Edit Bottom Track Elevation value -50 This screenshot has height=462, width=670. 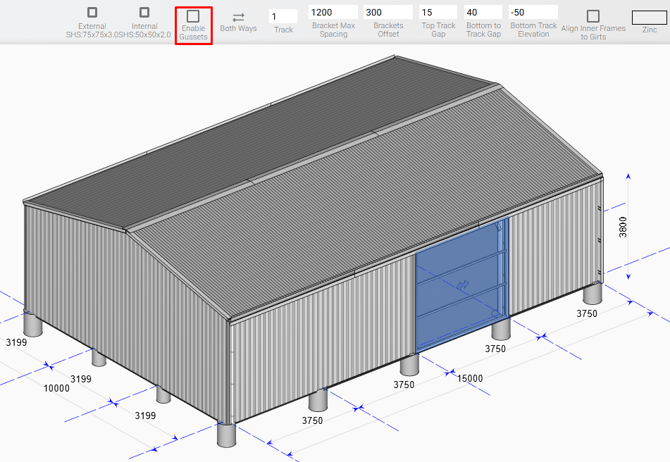pyautogui.click(x=533, y=12)
